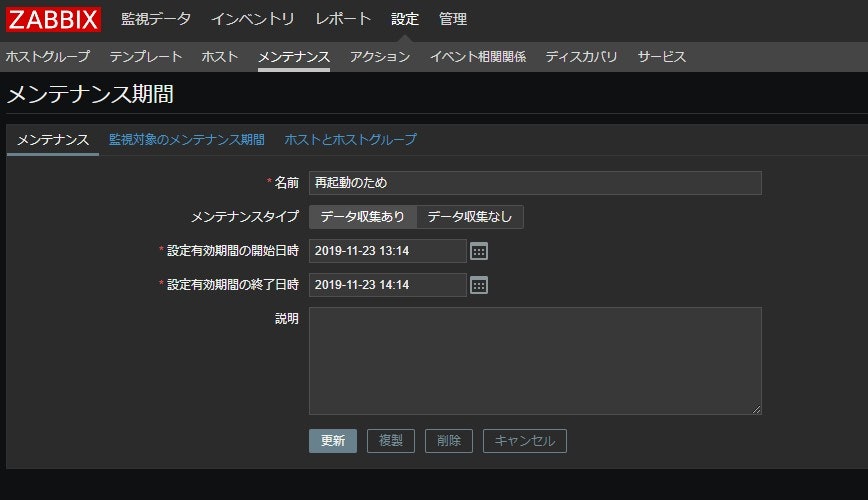This screenshot has height=500, width=868.
Task: Switch to 監視対象のメンテナンス期間 tab
Action: pos(187,140)
